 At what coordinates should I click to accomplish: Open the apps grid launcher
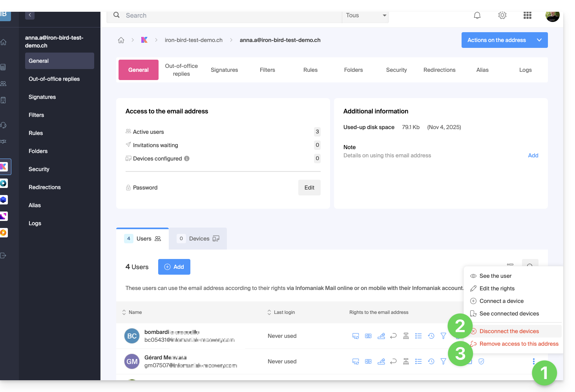click(x=527, y=15)
